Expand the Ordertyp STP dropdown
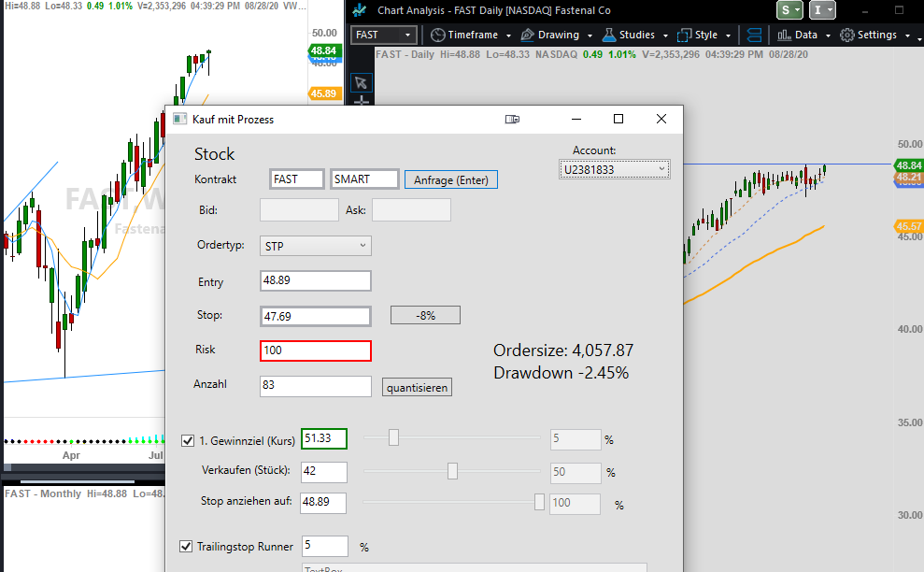Screen dimensions: 924x572 315,246
